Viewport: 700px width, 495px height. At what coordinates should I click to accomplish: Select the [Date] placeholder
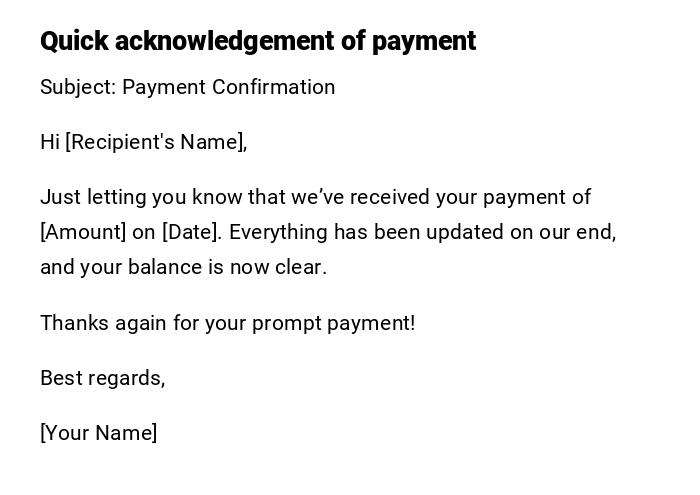tap(190, 232)
